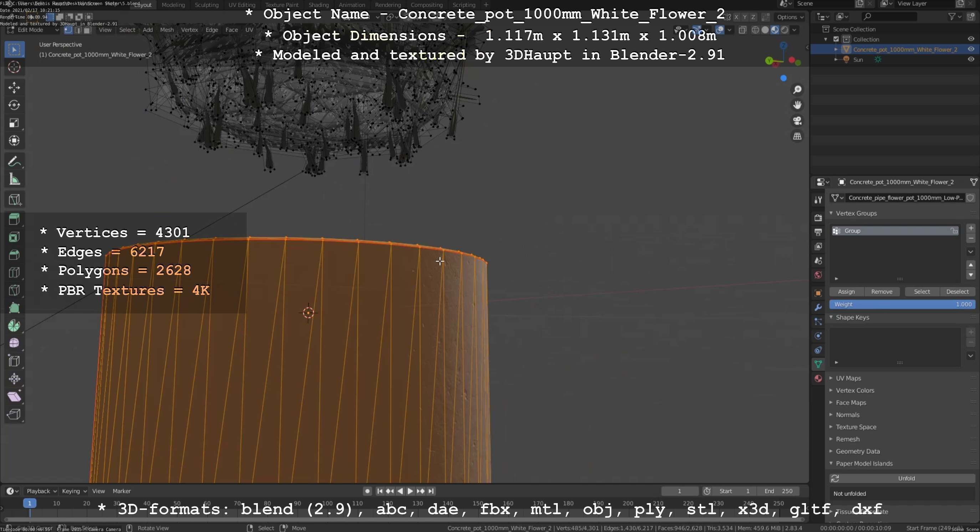Screen dimensions: 980x532
Task: Click the Deselect vertex group button
Action: coord(957,292)
